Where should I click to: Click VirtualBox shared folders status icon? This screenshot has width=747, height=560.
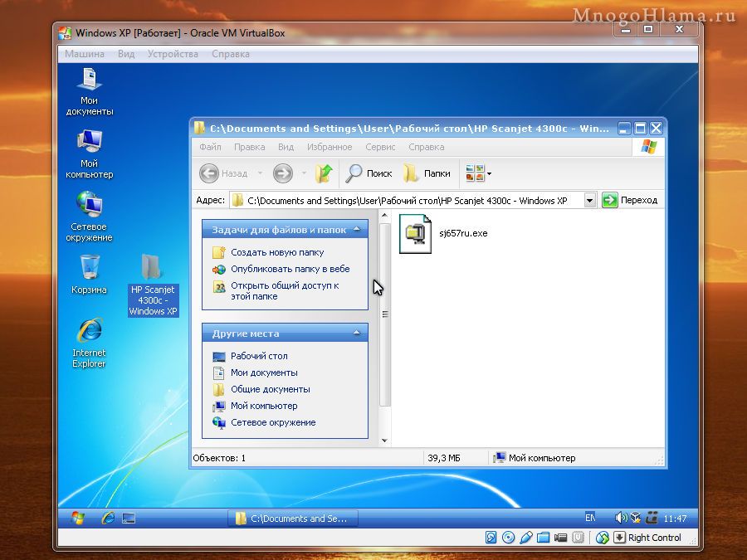[x=543, y=538]
